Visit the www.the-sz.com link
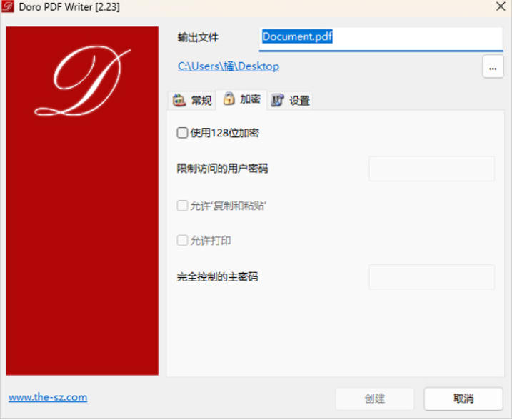 click(48, 397)
